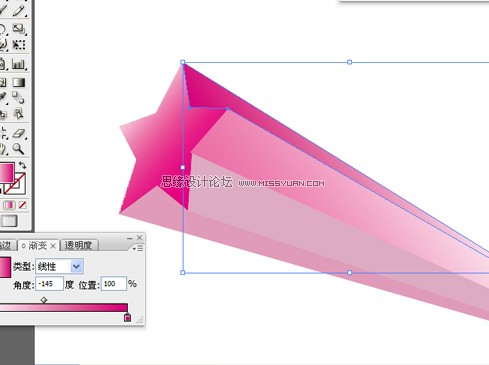Close the gradient panel group
This screenshot has height=365, width=489.
(x=140, y=238)
